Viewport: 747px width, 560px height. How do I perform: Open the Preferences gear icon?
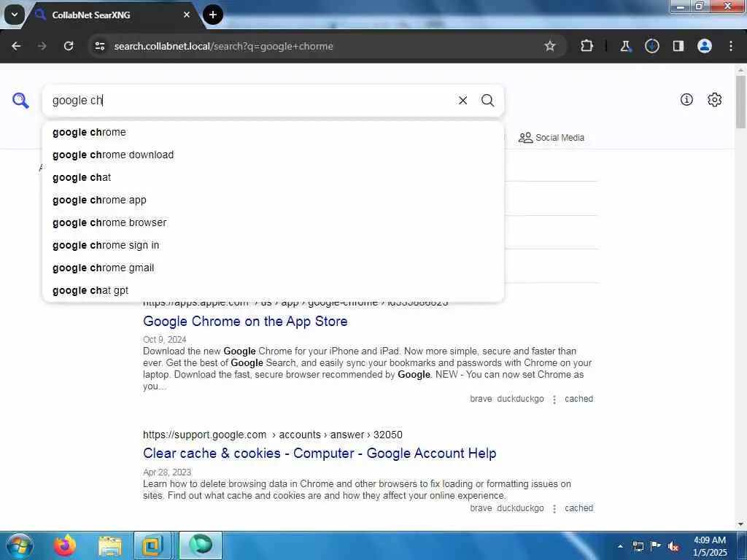pyautogui.click(x=715, y=99)
